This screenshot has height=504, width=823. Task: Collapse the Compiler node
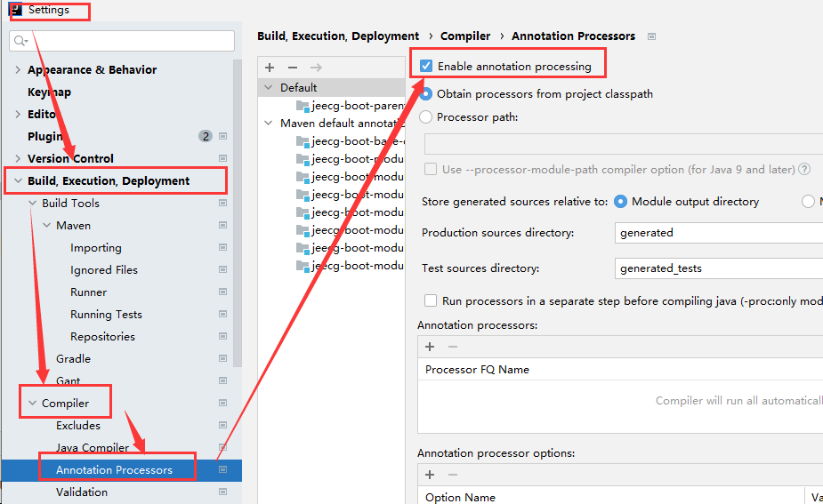point(33,403)
